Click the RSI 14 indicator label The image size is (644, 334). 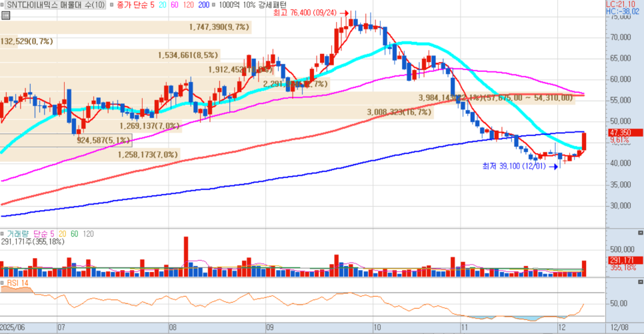(x=17, y=283)
